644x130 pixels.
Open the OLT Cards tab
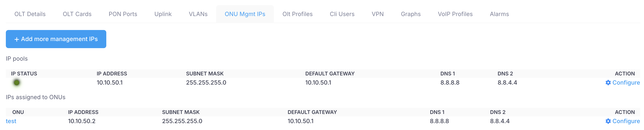tap(77, 14)
